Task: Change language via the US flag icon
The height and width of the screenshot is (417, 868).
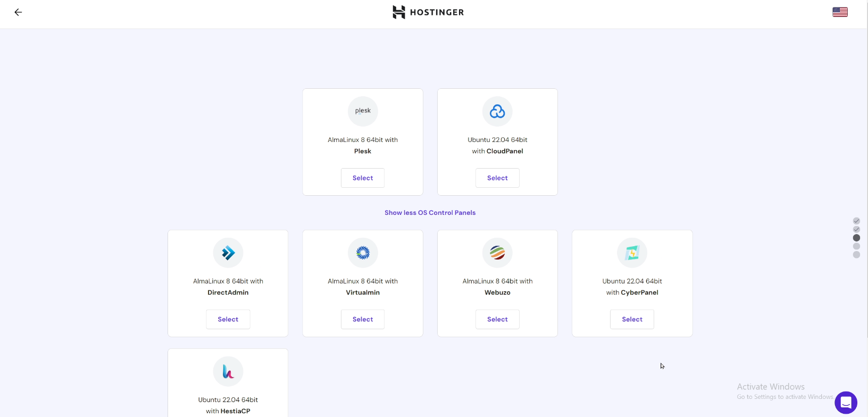Action: [x=840, y=12]
